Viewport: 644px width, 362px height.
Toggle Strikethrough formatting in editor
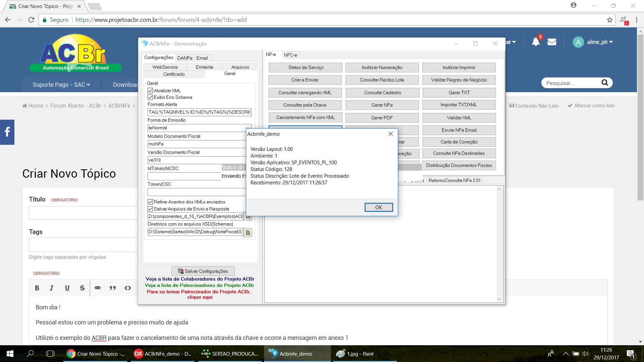[82, 288]
